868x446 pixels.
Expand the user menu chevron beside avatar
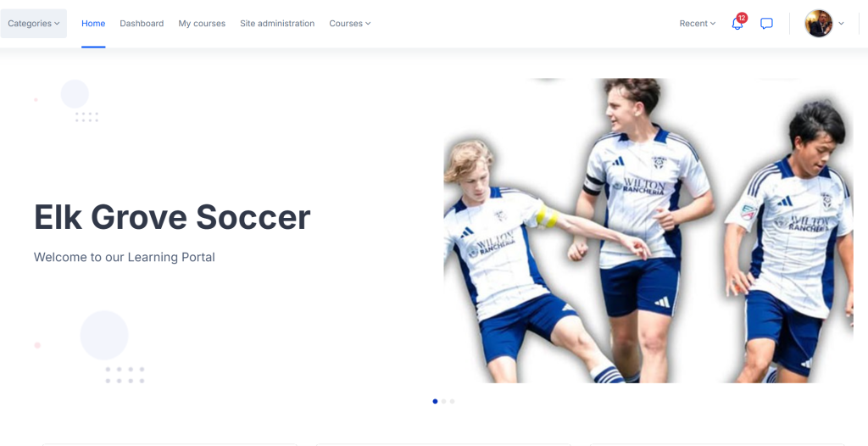coord(842,23)
